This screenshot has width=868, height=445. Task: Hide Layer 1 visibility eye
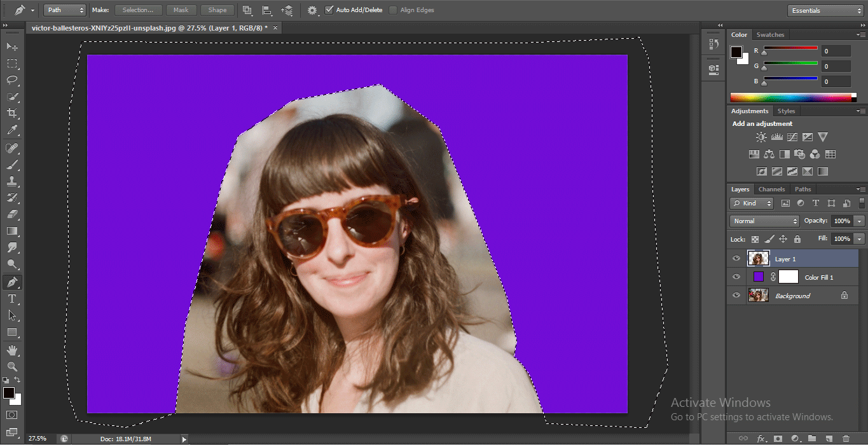[x=736, y=259]
